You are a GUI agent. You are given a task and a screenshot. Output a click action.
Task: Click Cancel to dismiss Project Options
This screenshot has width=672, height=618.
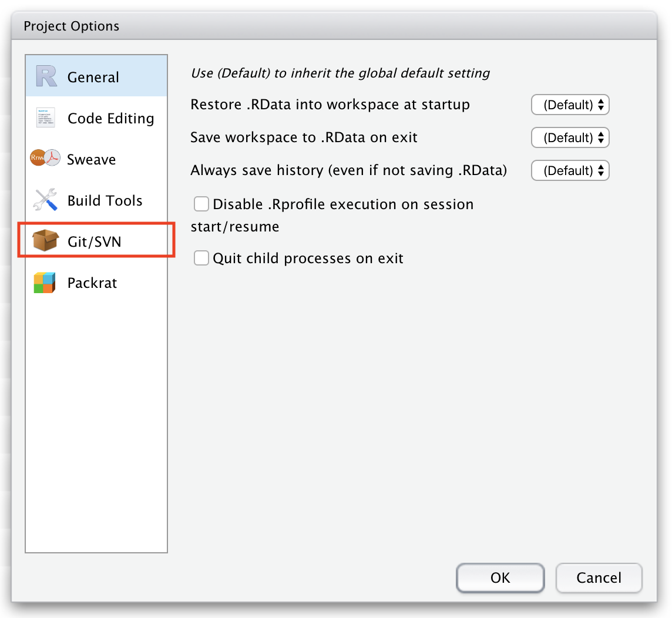599,577
